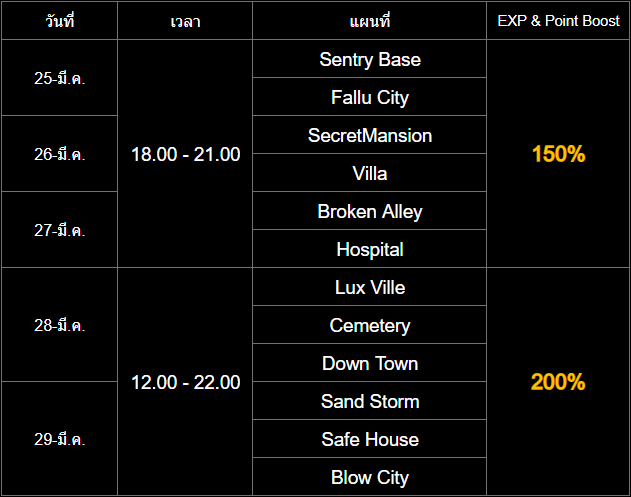
Task: Select the Sand Storm map cell
Action: click(370, 402)
